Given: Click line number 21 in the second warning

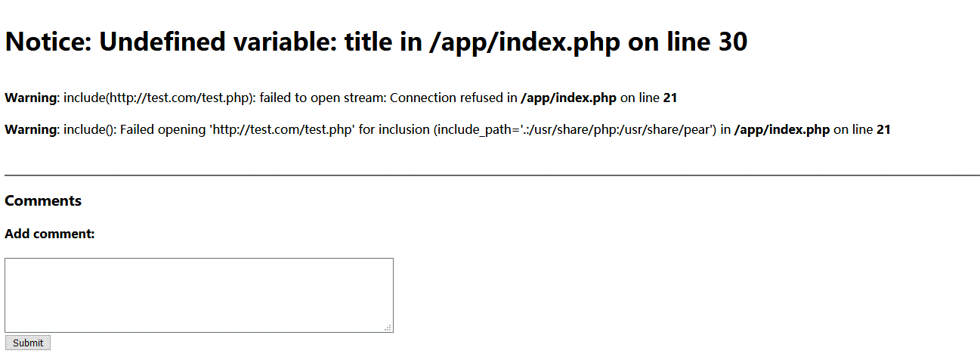Looking at the screenshot, I should click(x=883, y=129).
